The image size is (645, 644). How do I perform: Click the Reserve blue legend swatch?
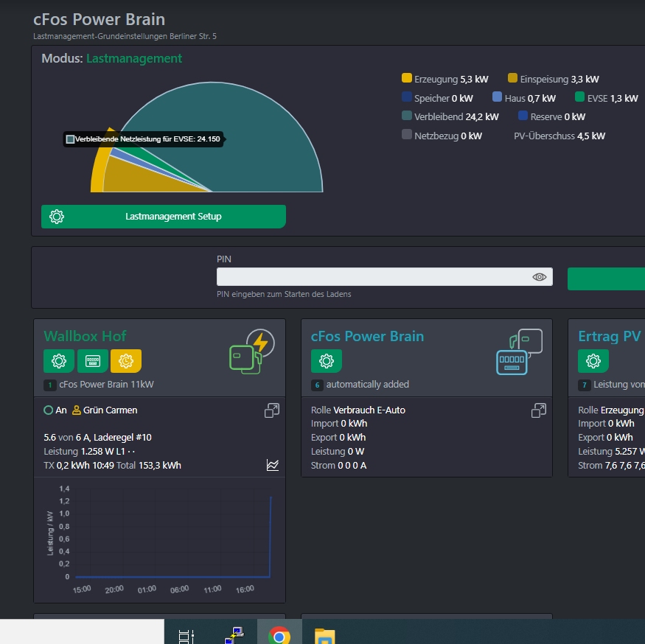tap(523, 116)
